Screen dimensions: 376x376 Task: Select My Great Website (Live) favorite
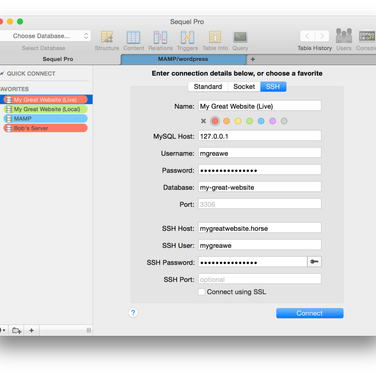coord(45,99)
